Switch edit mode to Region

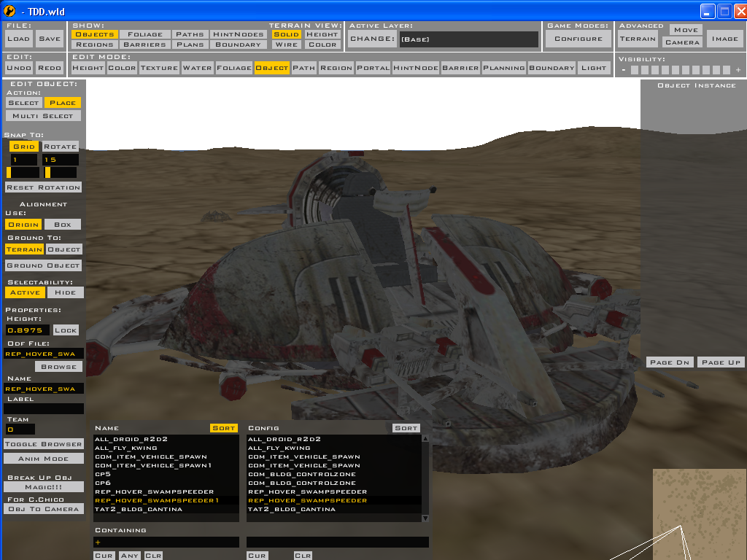[x=336, y=68]
